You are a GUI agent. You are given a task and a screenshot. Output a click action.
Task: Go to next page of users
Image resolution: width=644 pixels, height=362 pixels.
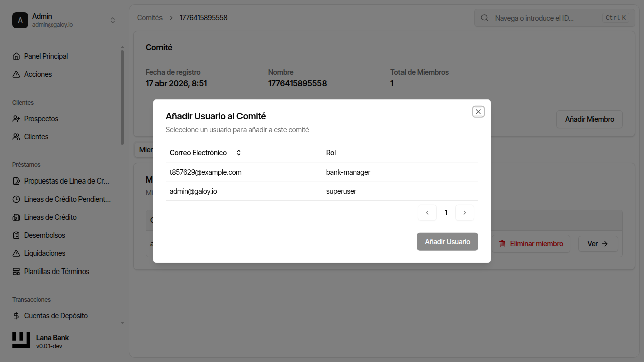[x=465, y=213]
